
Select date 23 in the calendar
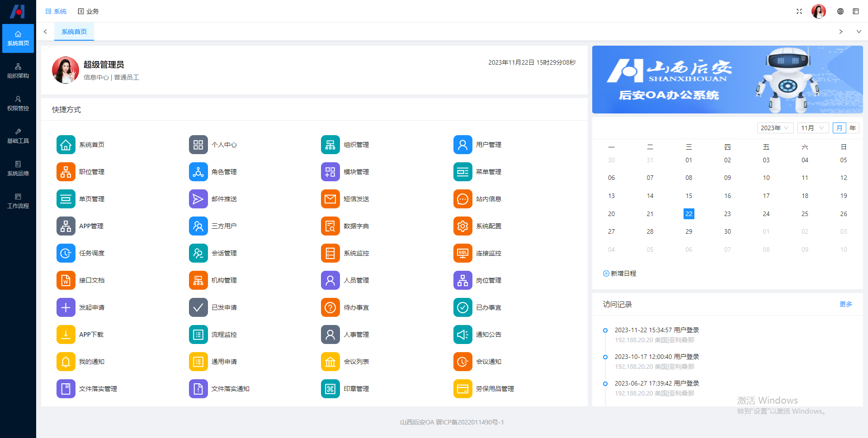click(727, 214)
